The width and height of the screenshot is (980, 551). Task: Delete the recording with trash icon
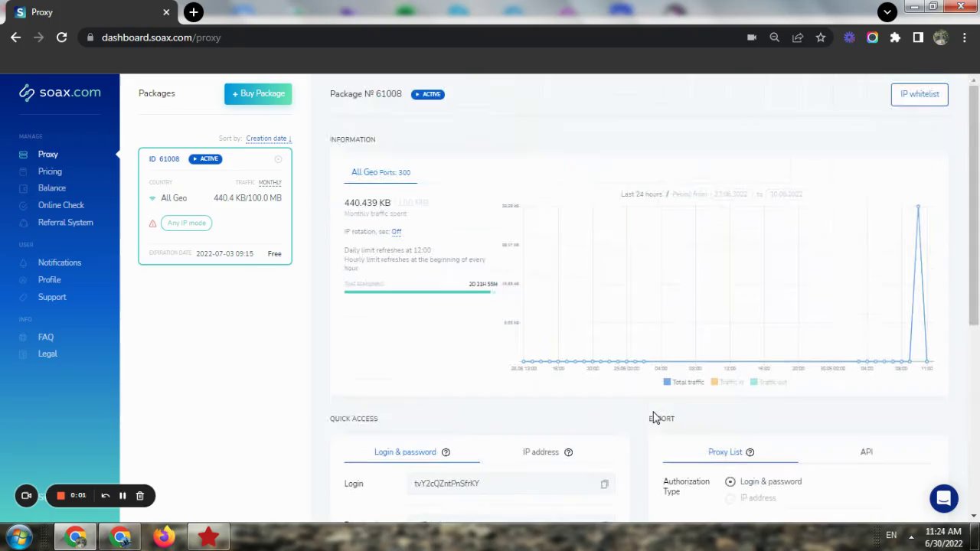pos(139,496)
